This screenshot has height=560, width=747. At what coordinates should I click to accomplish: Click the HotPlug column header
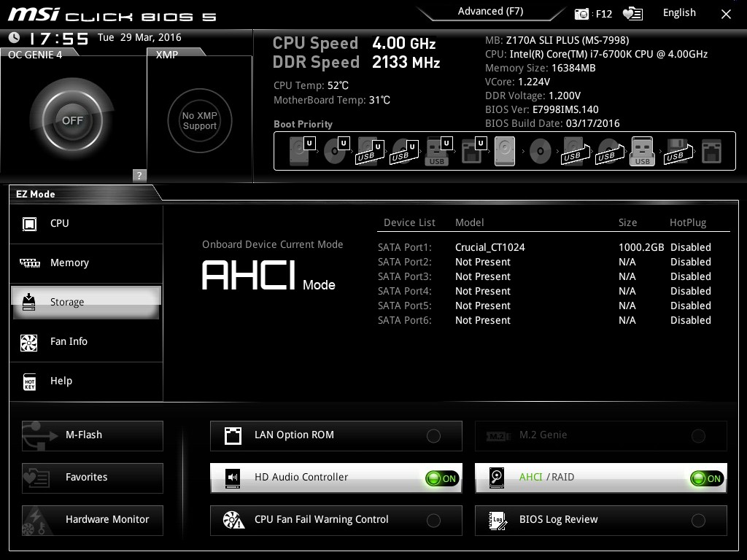[x=688, y=223]
